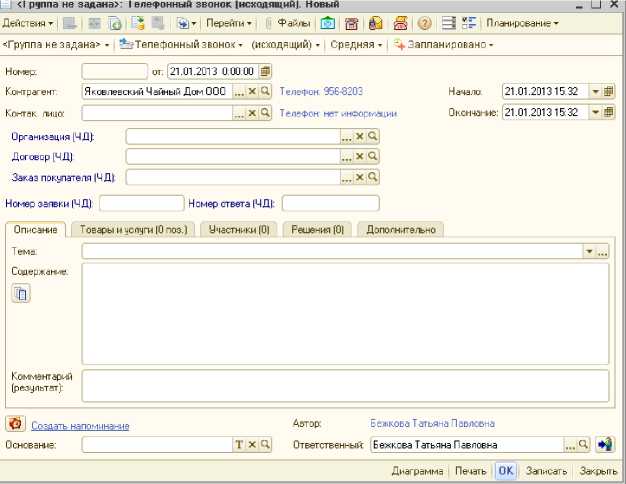Click the T type-select icon in Основание

pyautogui.click(x=238, y=445)
